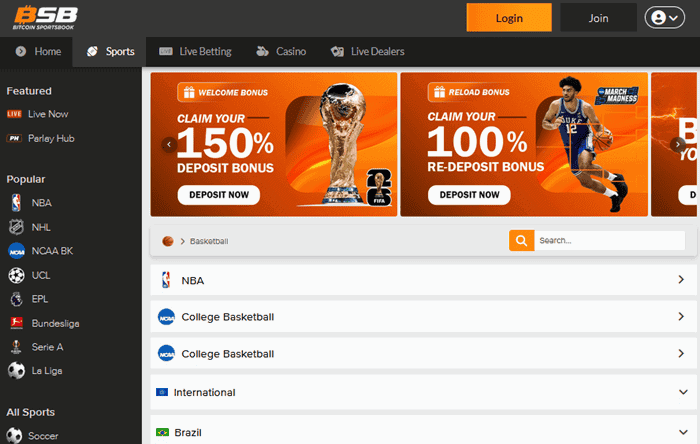The height and width of the screenshot is (444, 700).
Task: Click the International EU flag icon
Action: pyautogui.click(x=162, y=392)
